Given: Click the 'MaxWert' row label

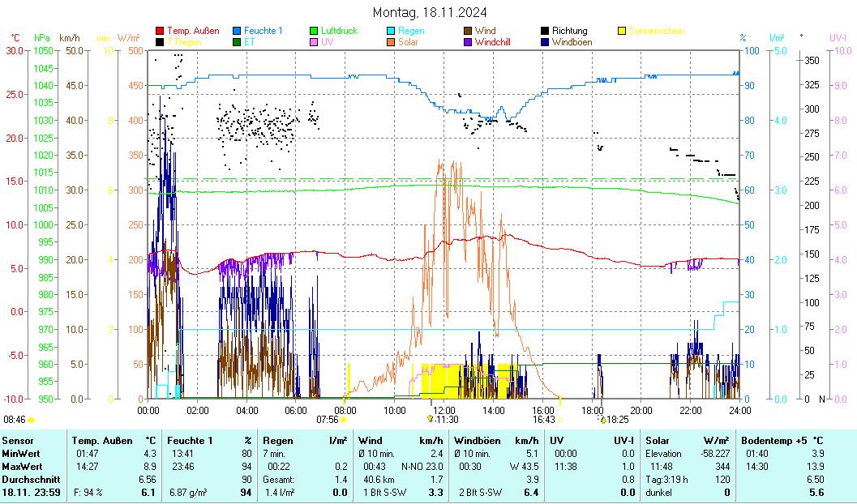Looking at the screenshot, I should pyautogui.click(x=22, y=467).
